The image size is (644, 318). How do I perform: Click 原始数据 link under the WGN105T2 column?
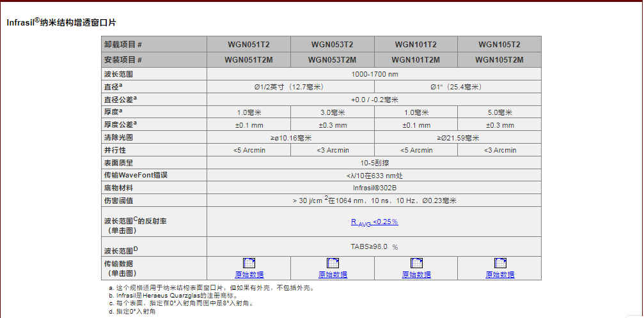pyautogui.click(x=499, y=275)
